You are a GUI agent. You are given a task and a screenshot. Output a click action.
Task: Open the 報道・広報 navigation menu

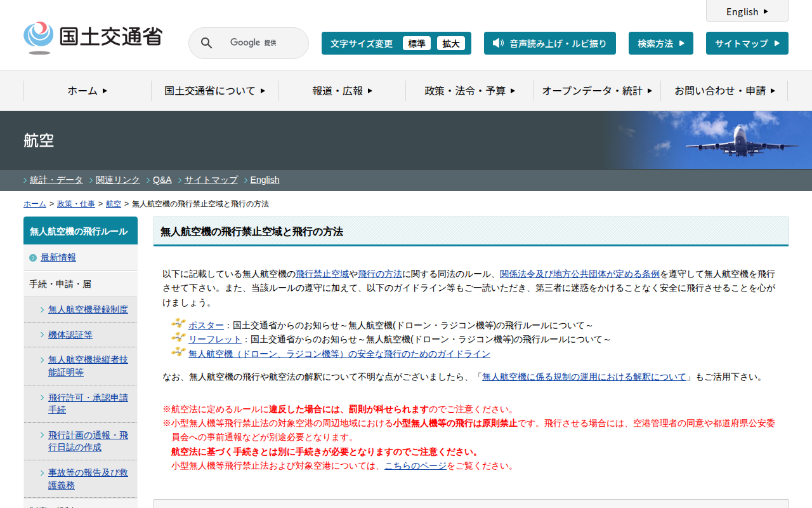342,91
